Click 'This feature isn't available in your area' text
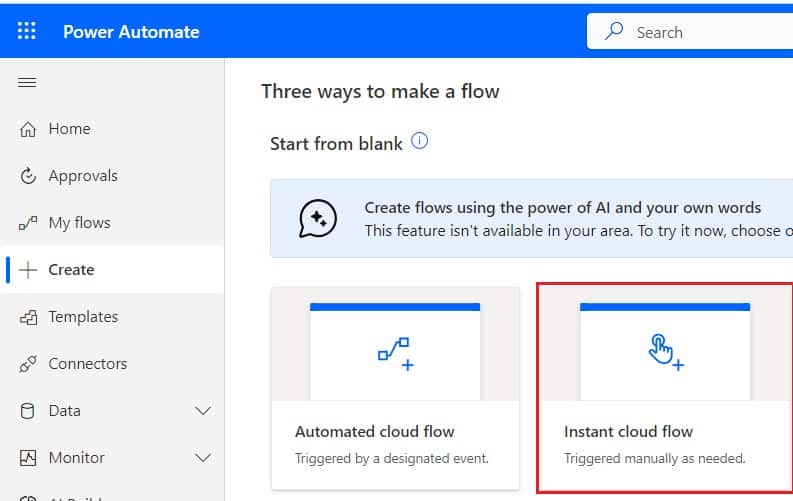This screenshot has height=501, width=793. (498, 231)
